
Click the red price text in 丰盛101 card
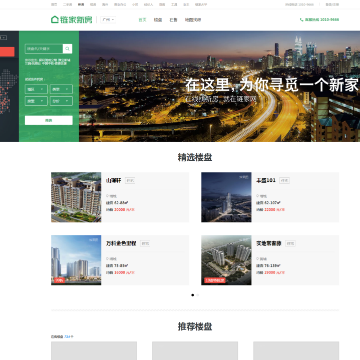click(x=274, y=210)
